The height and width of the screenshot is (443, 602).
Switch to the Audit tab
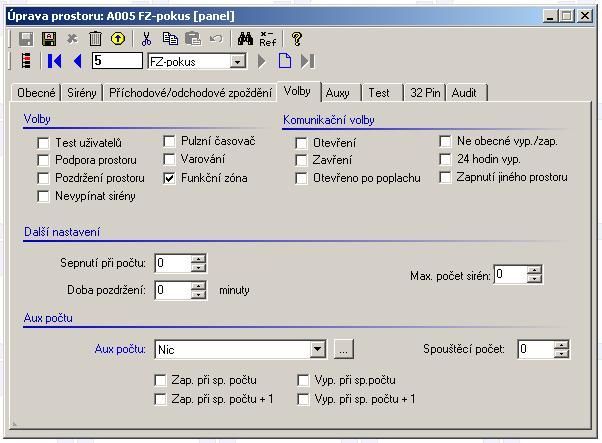tap(467, 92)
